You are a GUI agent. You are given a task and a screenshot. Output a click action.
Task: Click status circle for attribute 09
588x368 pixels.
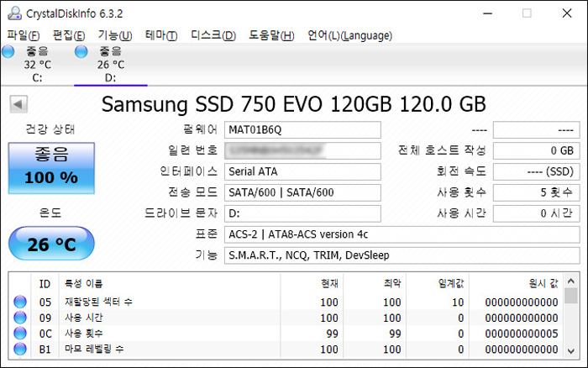(20, 318)
